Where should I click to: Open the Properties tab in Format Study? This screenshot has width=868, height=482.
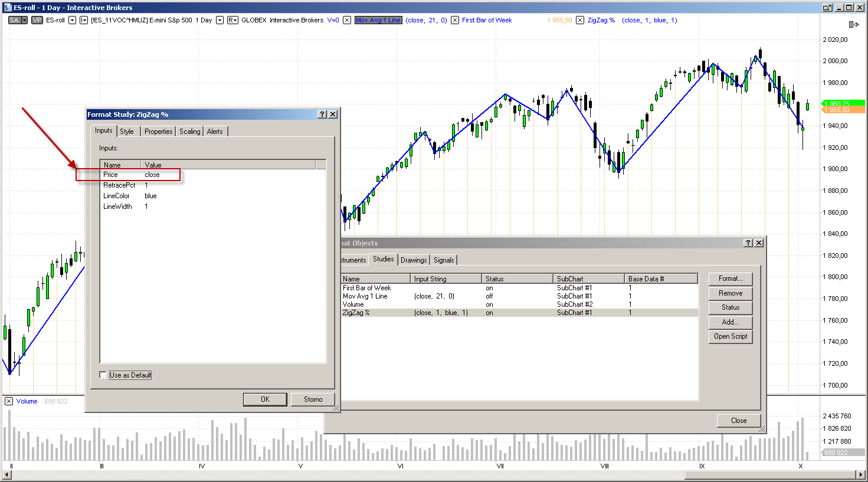click(159, 132)
